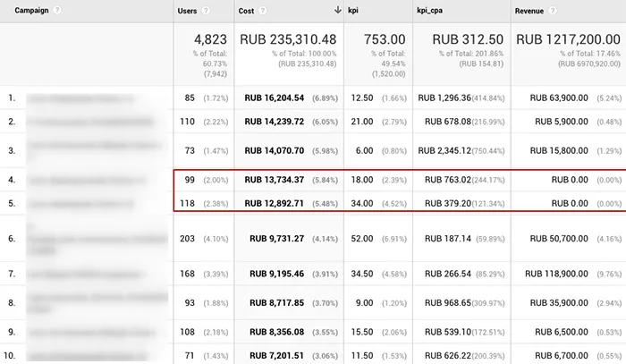
Task: Open the blurred campaign link in row 10
Action: coord(87,356)
